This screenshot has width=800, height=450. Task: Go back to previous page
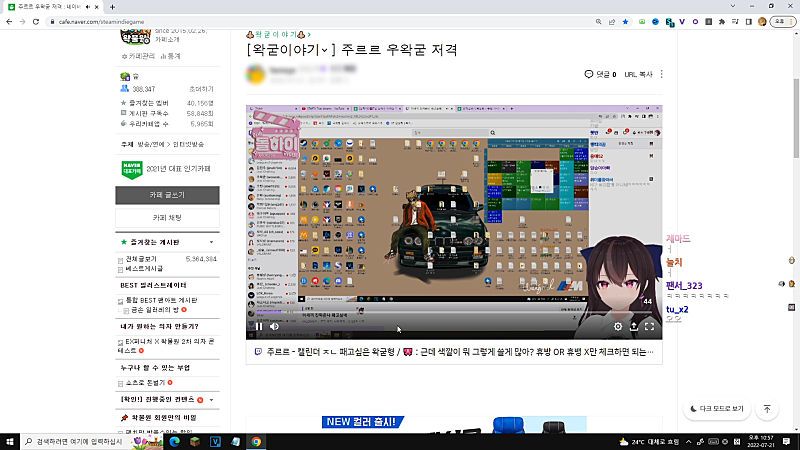(x=9, y=22)
